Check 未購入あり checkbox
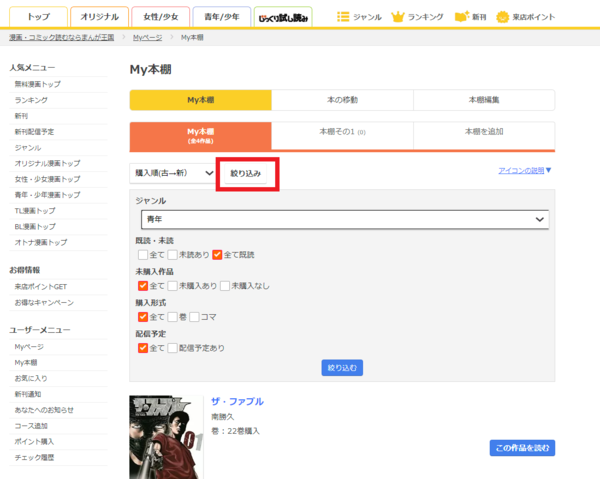The image size is (600, 479). (173, 286)
